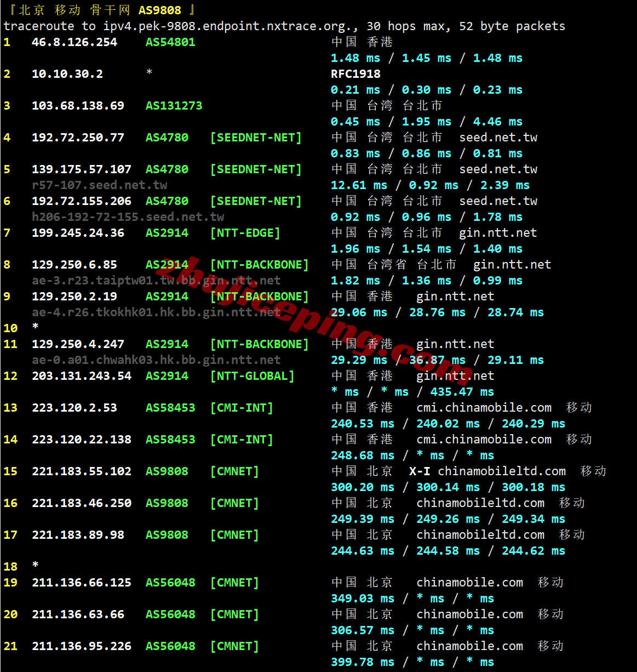Click the 29.06 ms latency value
The width and height of the screenshot is (637, 672).
click(x=359, y=312)
